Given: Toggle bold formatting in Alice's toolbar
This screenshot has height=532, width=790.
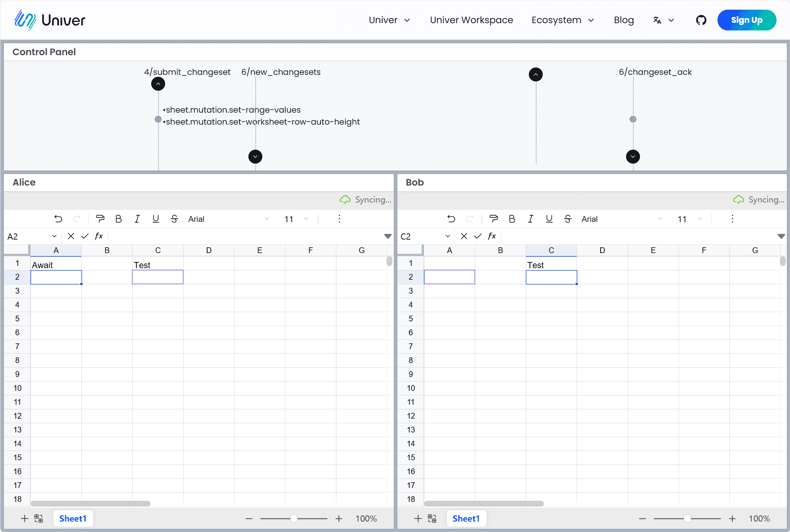Looking at the screenshot, I should tap(118, 219).
